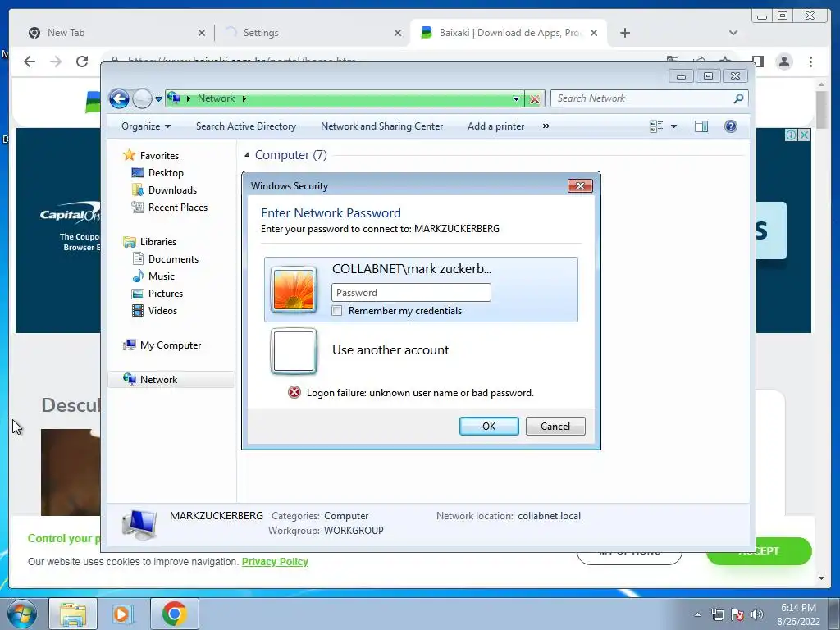The image size is (840, 630).
Task: Expand the arrow after Network breadcrumb
Action: pyautogui.click(x=244, y=98)
